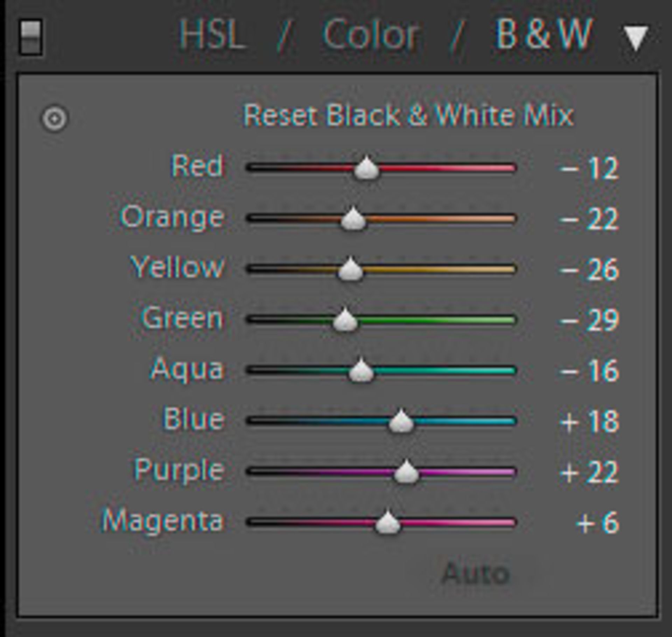This screenshot has height=637, width=672.
Task: Click the Green slider knob
Action: (345, 320)
